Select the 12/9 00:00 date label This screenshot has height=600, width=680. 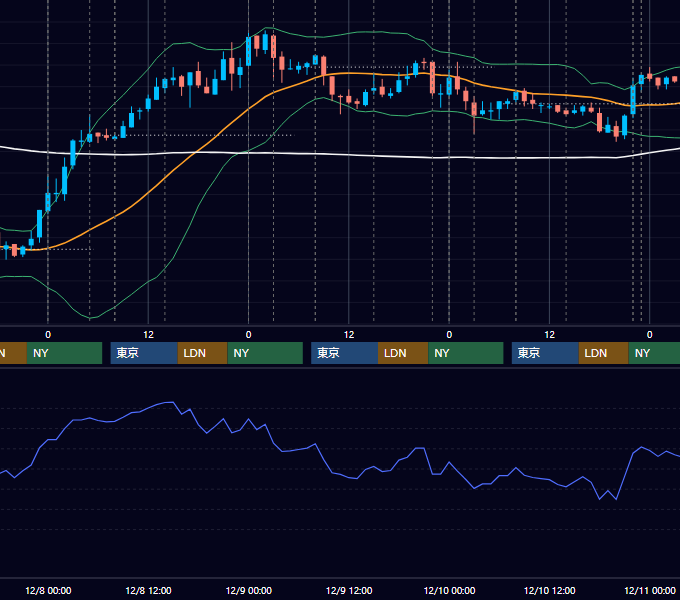point(248,590)
